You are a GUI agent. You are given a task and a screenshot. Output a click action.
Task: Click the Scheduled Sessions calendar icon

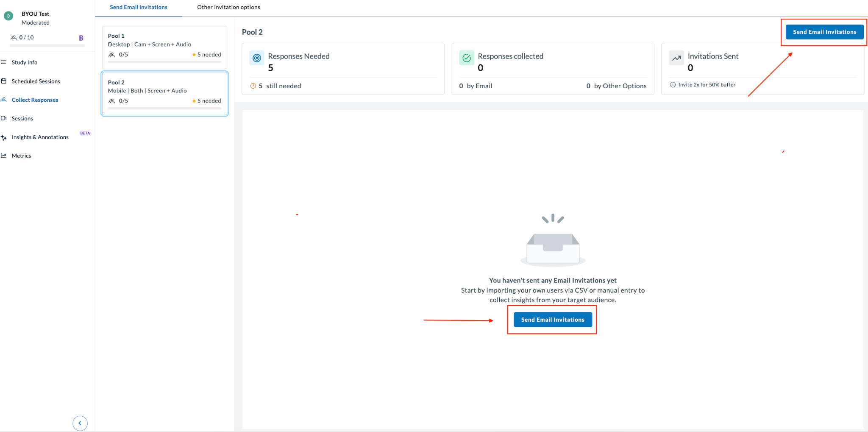click(4, 81)
